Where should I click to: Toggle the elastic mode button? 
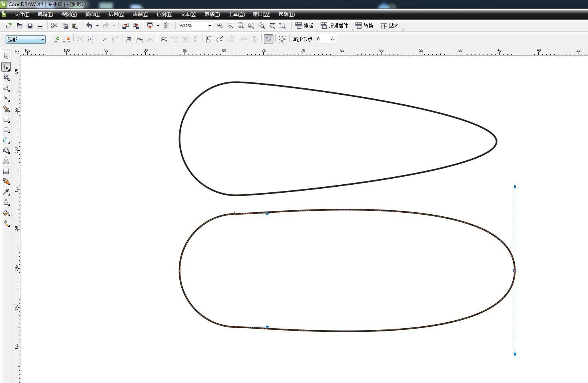point(269,39)
